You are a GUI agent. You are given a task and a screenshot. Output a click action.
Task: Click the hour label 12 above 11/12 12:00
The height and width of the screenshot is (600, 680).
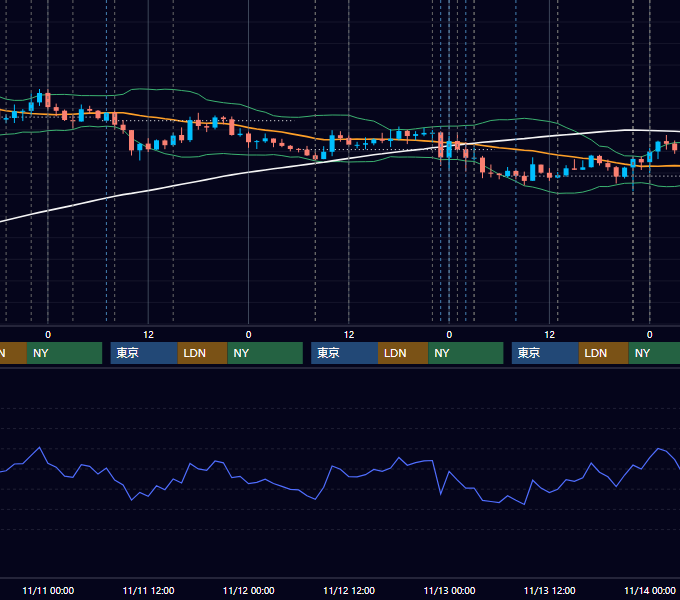pyautogui.click(x=349, y=335)
